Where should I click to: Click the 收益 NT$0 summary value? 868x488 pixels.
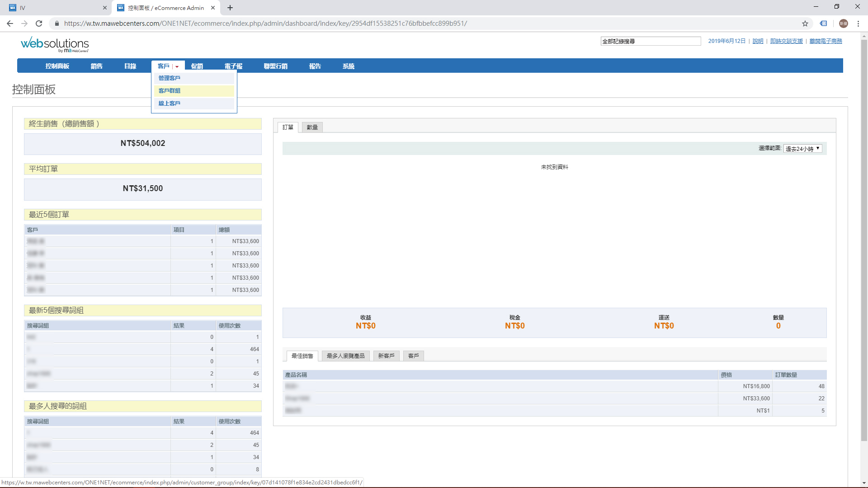coord(366,326)
